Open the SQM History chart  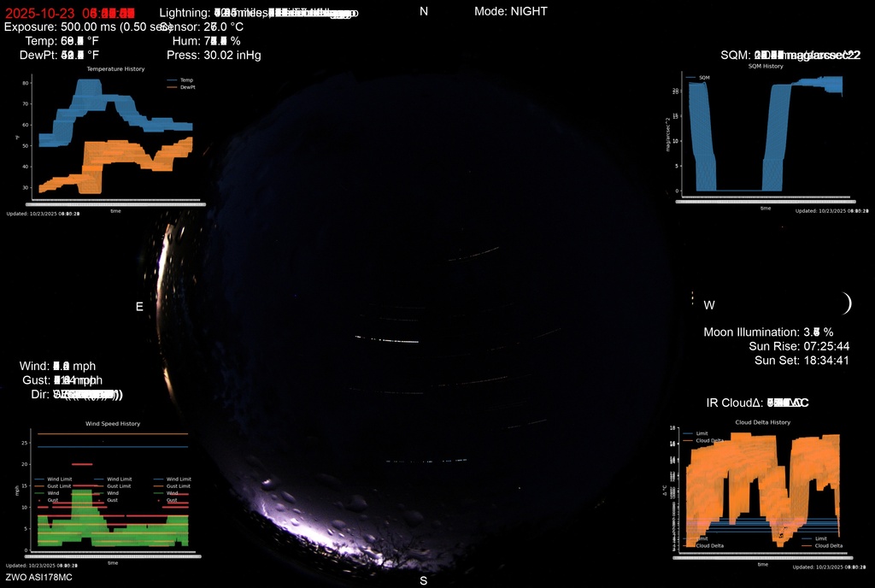765,135
